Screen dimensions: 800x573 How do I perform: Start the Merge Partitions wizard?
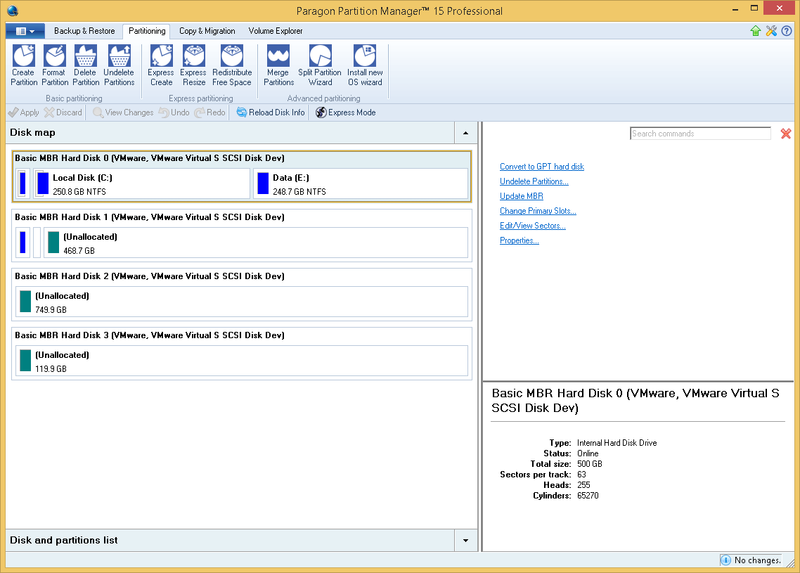(x=279, y=65)
